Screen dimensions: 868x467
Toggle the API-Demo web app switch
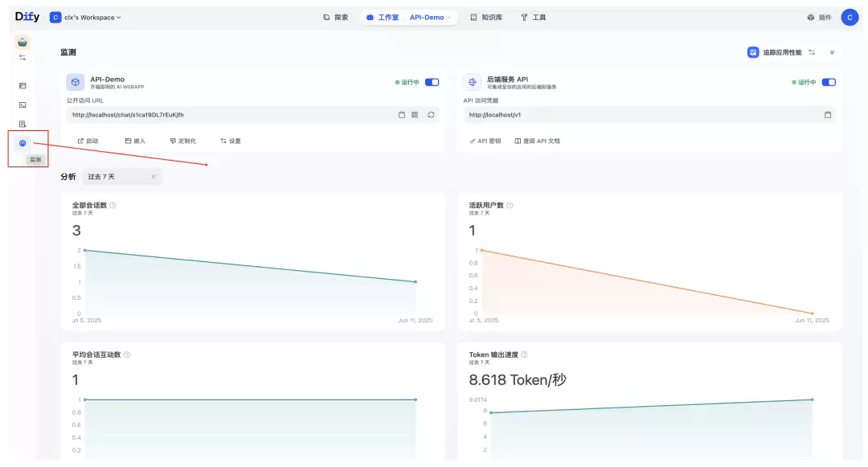(432, 83)
